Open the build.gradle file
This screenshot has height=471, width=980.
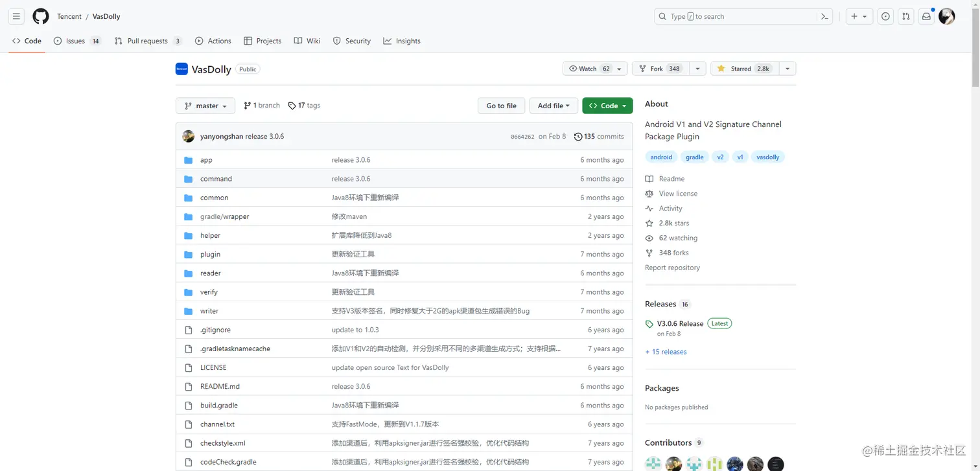219,406
